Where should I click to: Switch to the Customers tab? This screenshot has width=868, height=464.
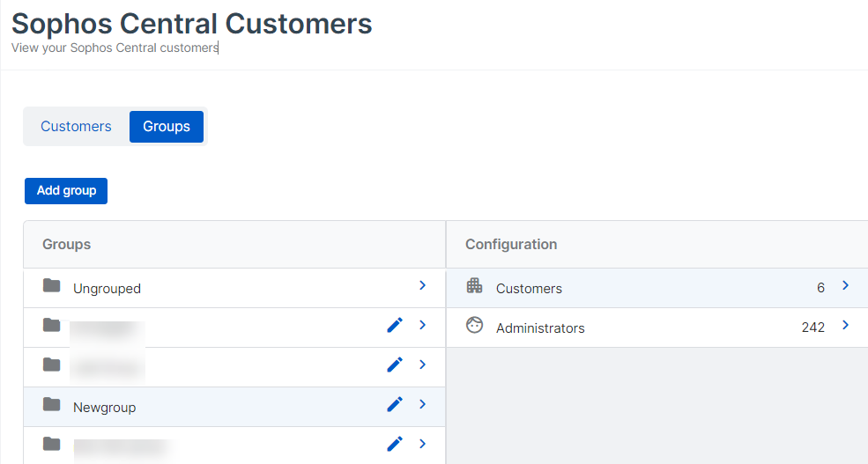click(x=76, y=127)
